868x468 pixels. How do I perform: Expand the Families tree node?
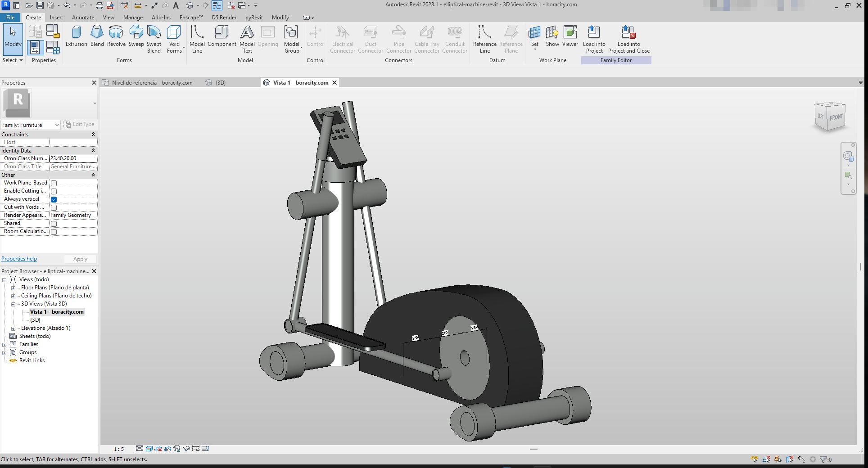click(x=5, y=345)
